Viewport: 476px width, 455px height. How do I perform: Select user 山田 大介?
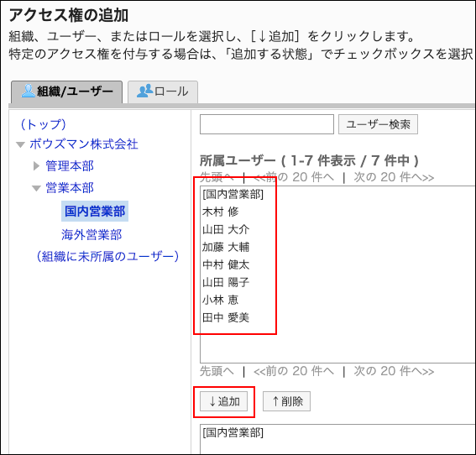point(226,229)
